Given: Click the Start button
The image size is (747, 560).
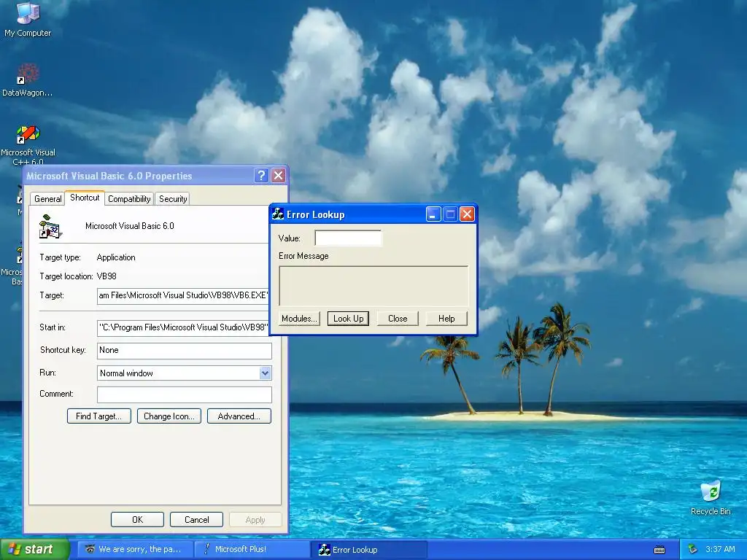Looking at the screenshot, I should [35, 550].
